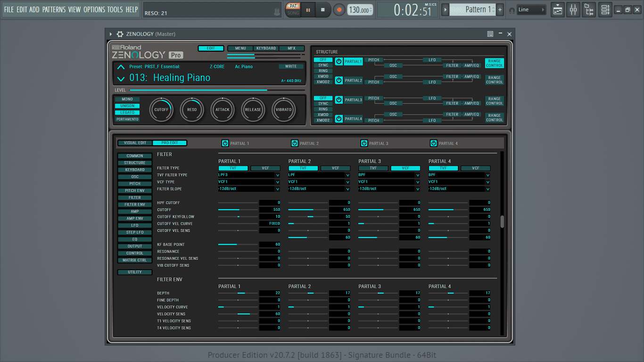
Task: Open the TOOLS menu
Action: click(x=115, y=9)
